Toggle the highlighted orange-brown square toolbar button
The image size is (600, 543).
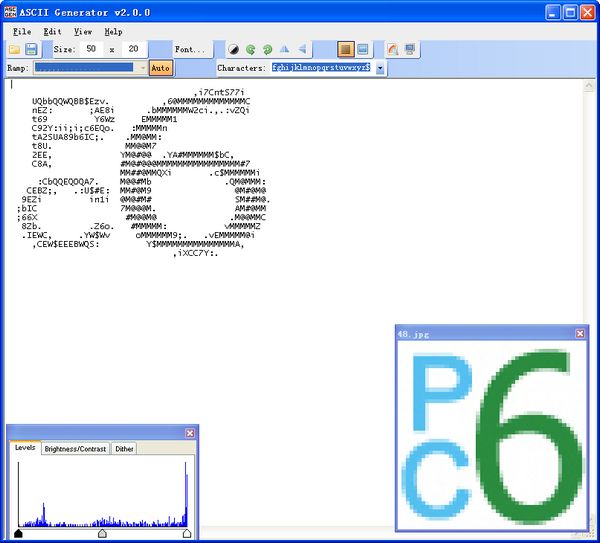click(346, 49)
